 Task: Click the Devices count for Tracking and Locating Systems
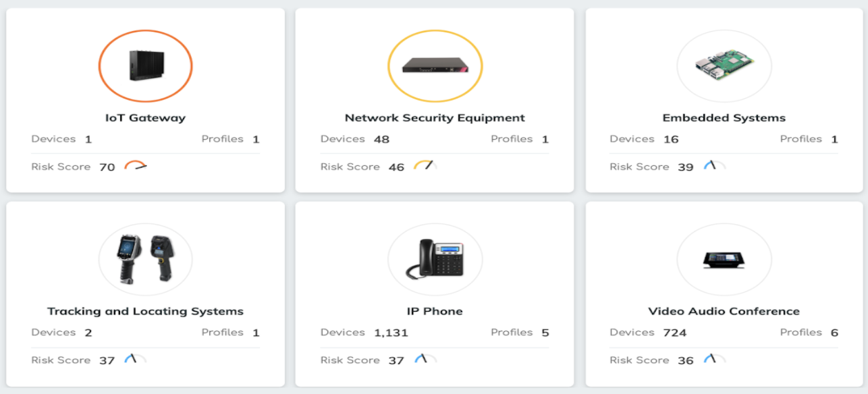click(x=88, y=332)
